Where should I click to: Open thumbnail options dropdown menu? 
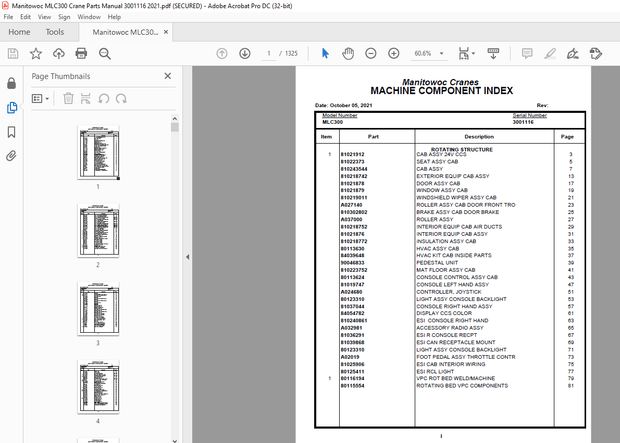(41, 98)
